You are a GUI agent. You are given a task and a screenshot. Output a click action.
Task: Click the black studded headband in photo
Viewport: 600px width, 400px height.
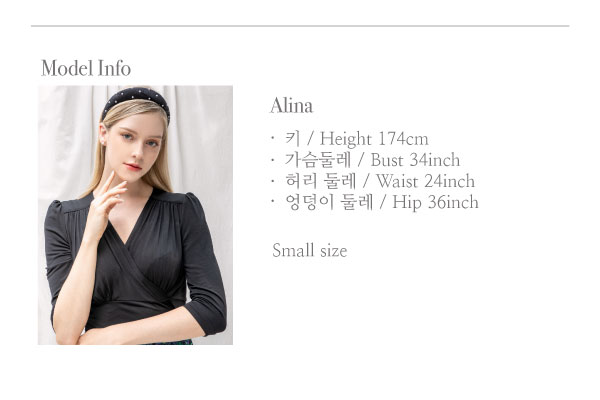coord(137,100)
